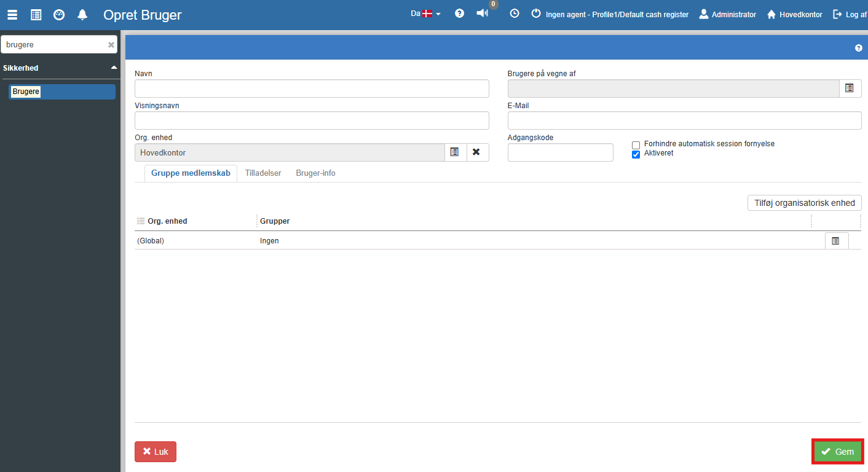Click the red Luk button
This screenshot has height=472, width=868.
pos(156,452)
